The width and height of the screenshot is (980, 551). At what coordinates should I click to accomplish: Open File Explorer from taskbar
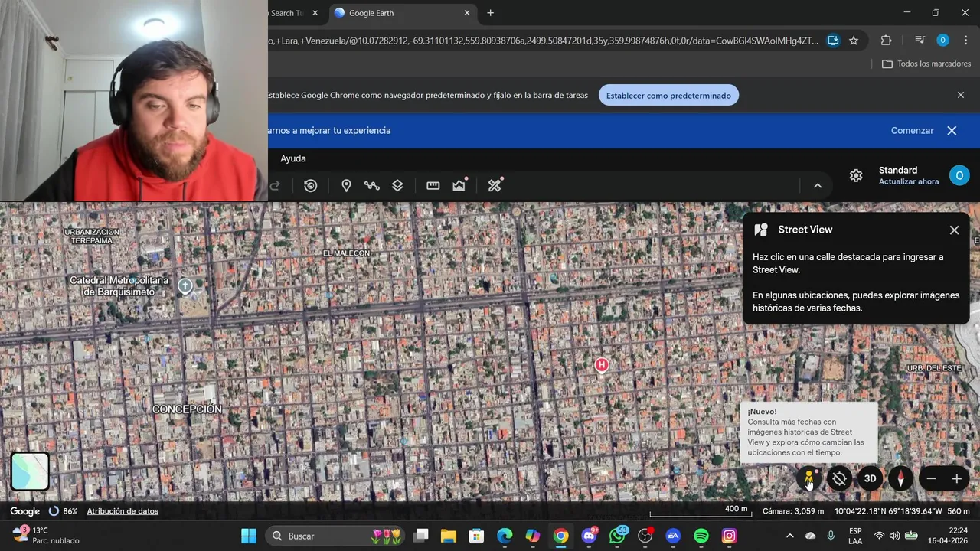point(449,536)
